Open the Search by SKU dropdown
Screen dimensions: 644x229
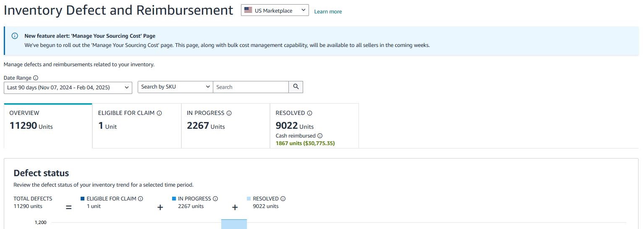pos(175,87)
